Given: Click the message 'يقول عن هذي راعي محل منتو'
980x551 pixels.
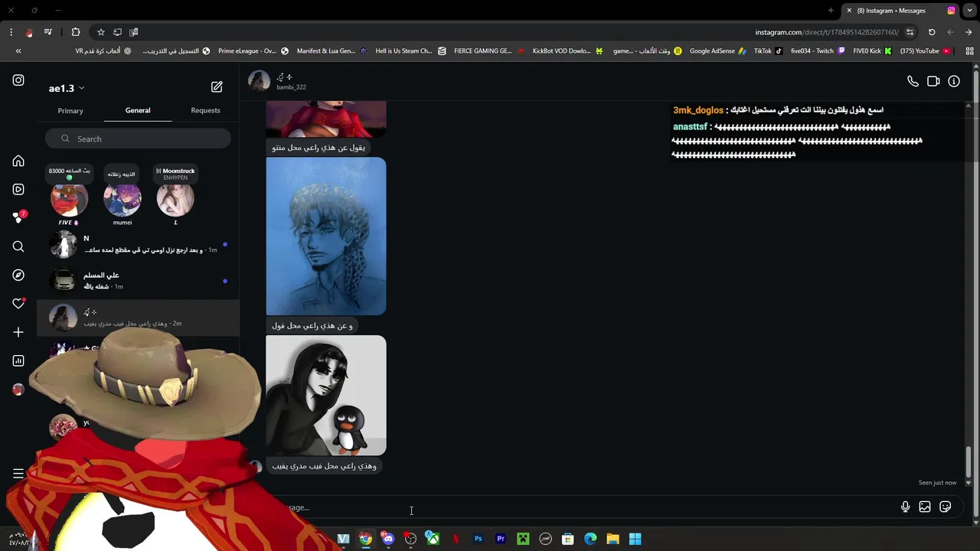Looking at the screenshot, I should point(318,147).
